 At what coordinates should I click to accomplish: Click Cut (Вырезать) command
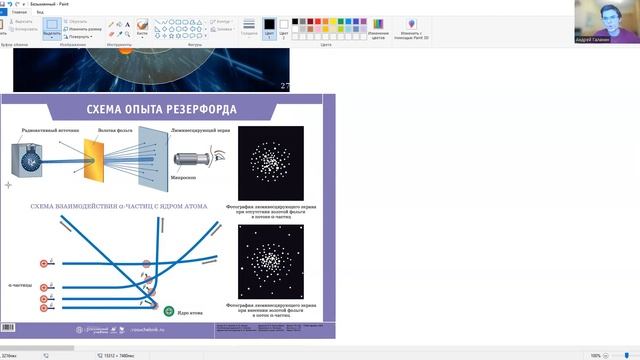[21, 21]
